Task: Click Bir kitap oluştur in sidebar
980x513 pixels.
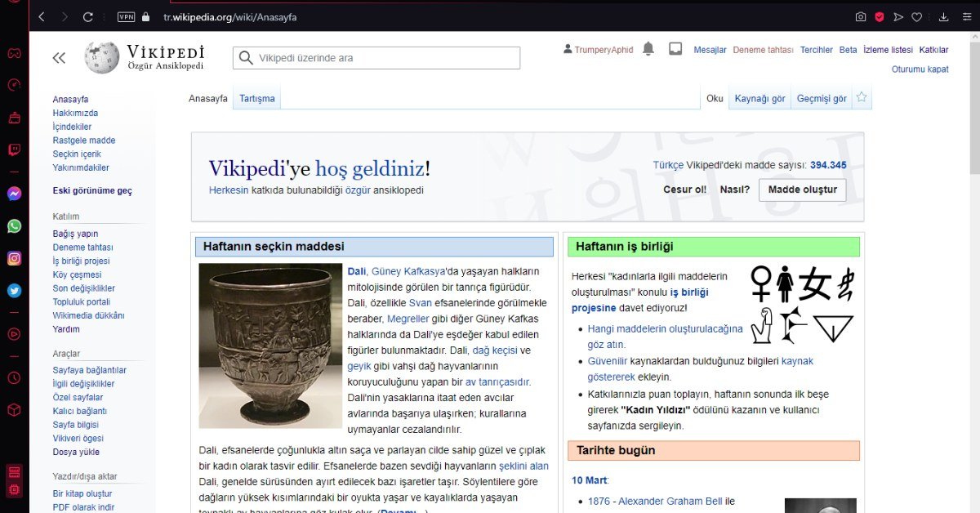Action: pos(82,493)
